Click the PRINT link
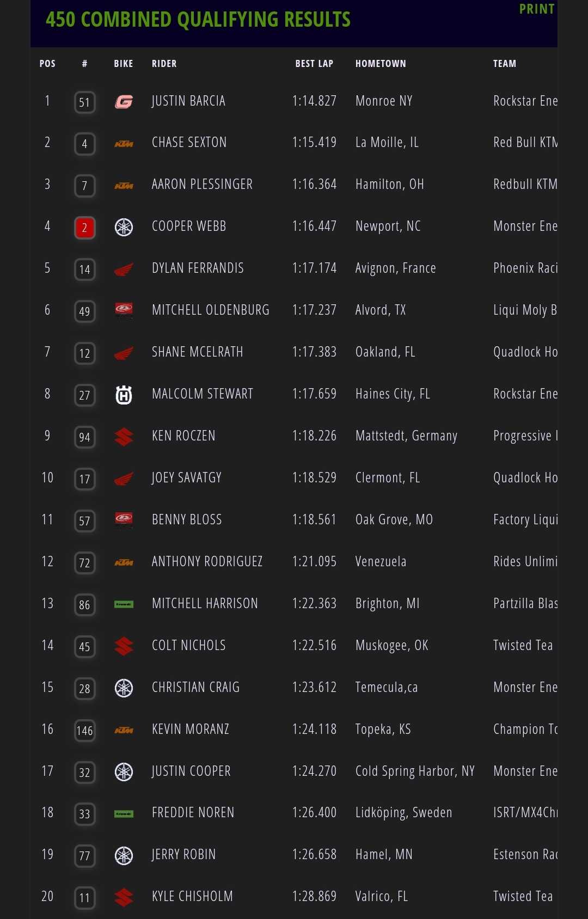Screen dimensions: 588x919 point(536,9)
